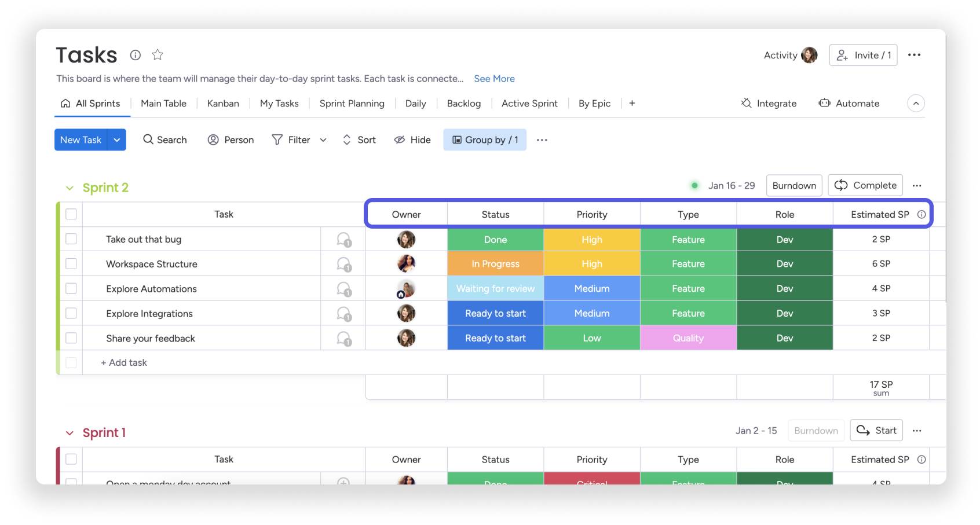980x525 pixels.
Task: Click the Complete button for Sprint 2
Action: (x=865, y=185)
